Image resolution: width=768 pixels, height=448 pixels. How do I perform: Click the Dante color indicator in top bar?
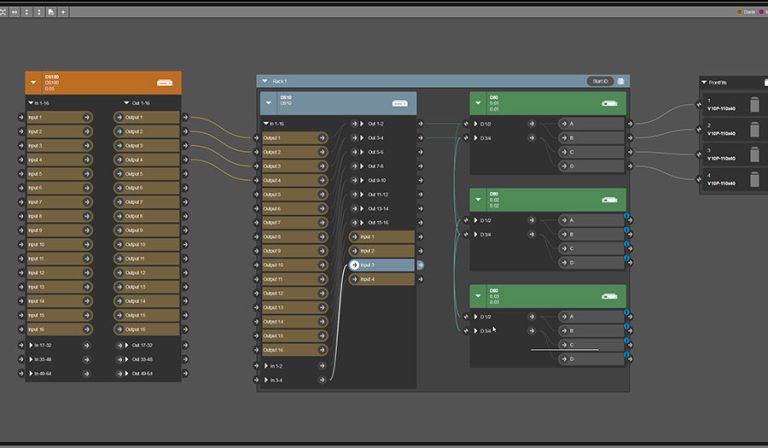740,12
